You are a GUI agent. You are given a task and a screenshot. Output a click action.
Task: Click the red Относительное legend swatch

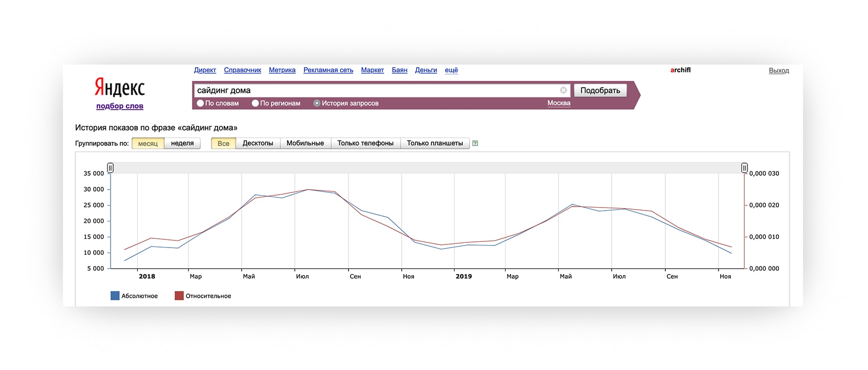point(179,296)
